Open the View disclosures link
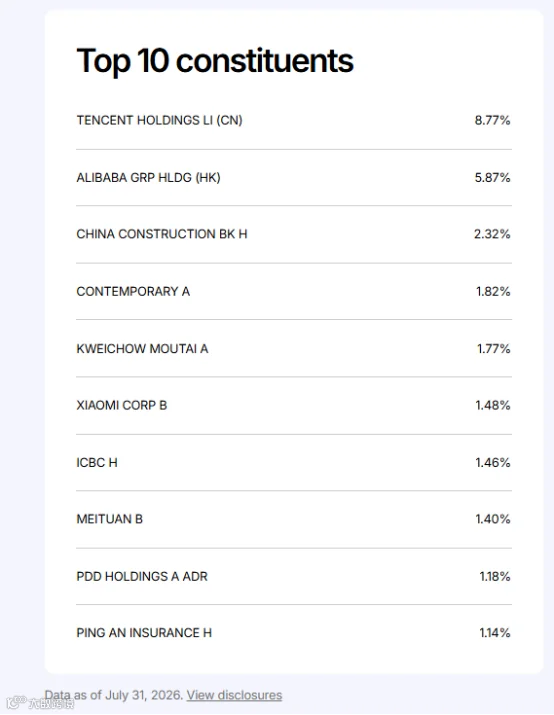This screenshot has width=554, height=715. click(234, 695)
